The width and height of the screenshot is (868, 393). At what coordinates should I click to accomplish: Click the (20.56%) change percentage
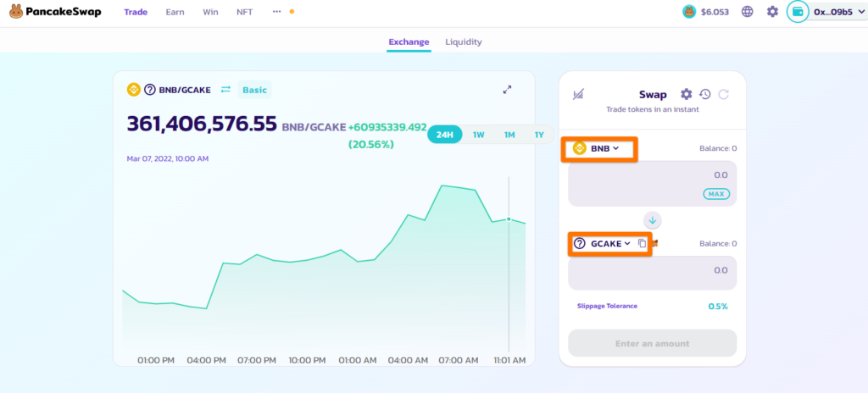(x=371, y=144)
